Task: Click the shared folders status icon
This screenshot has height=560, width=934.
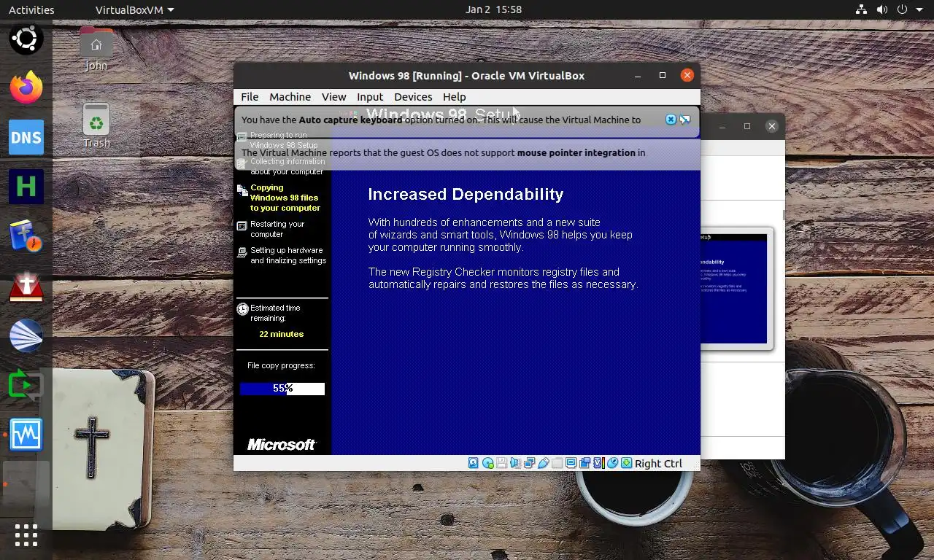Action: [557, 463]
